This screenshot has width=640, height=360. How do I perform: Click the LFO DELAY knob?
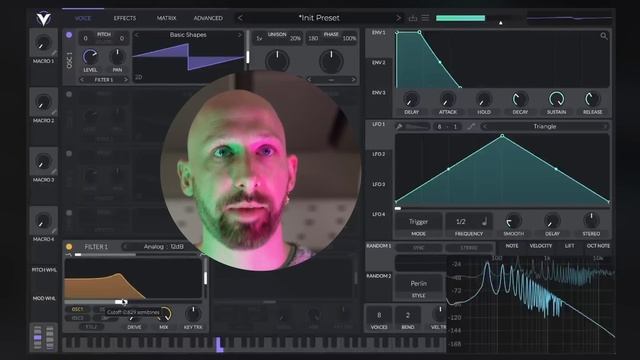(x=552, y=221)
